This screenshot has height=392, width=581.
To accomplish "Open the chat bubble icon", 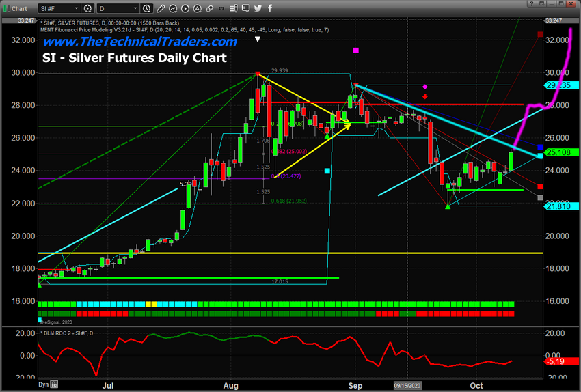I will click(x=245, y=8).
